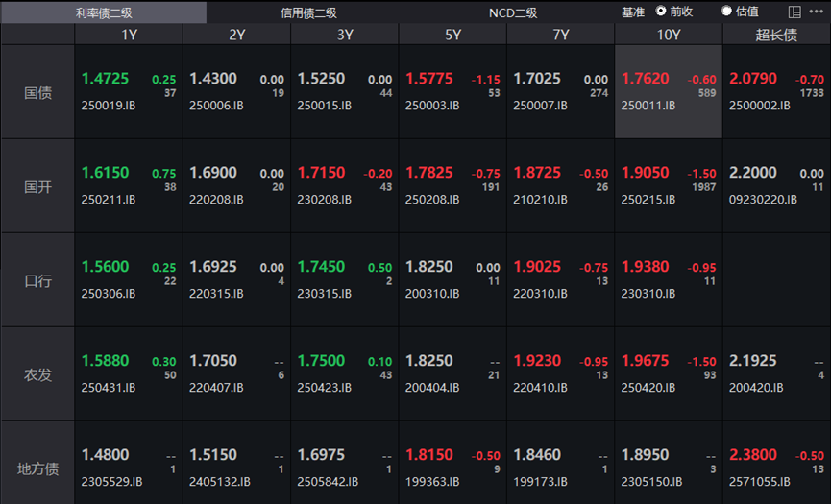Open the three-dot more options menu

click(x=816, y=12)
